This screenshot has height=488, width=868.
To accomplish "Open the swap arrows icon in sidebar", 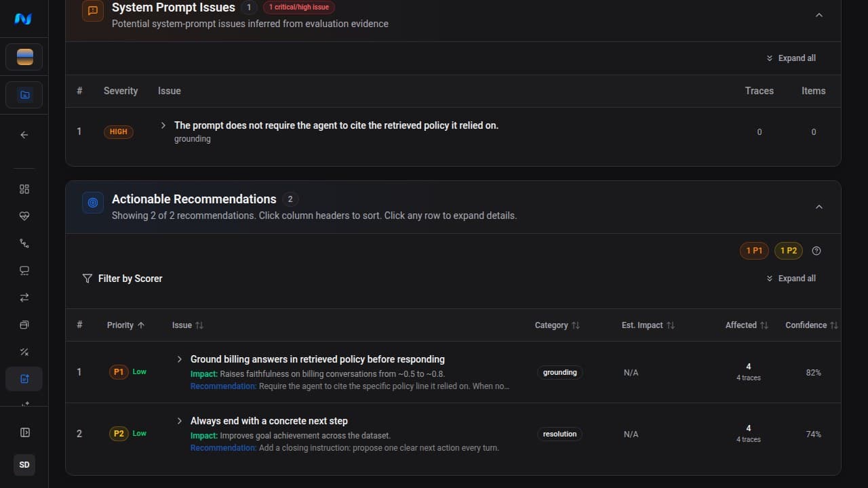I will pos(24,298).
